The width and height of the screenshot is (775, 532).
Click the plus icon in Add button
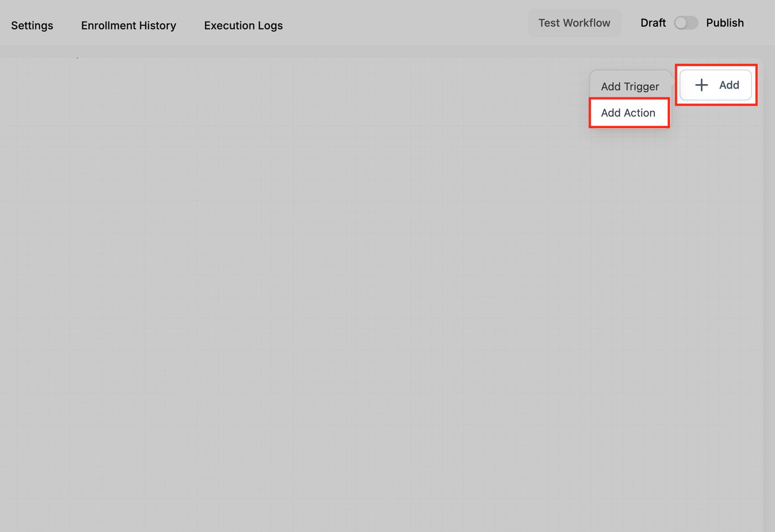[x=701, y=85]
